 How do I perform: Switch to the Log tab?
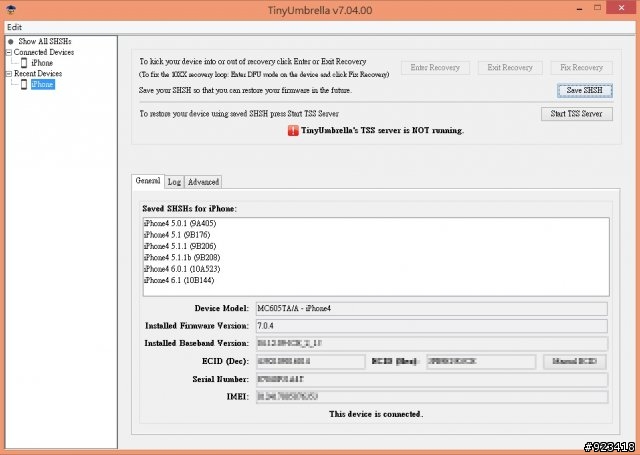tap(174, 182)
